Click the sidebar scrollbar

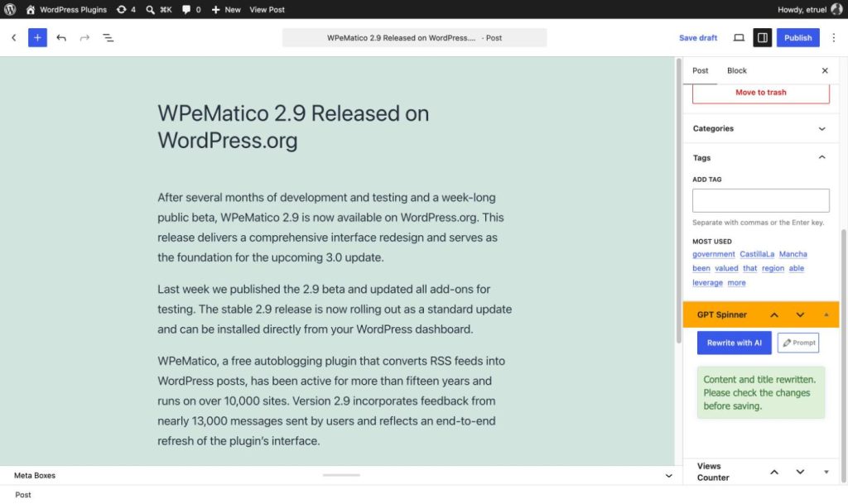[x=843, y=356]
